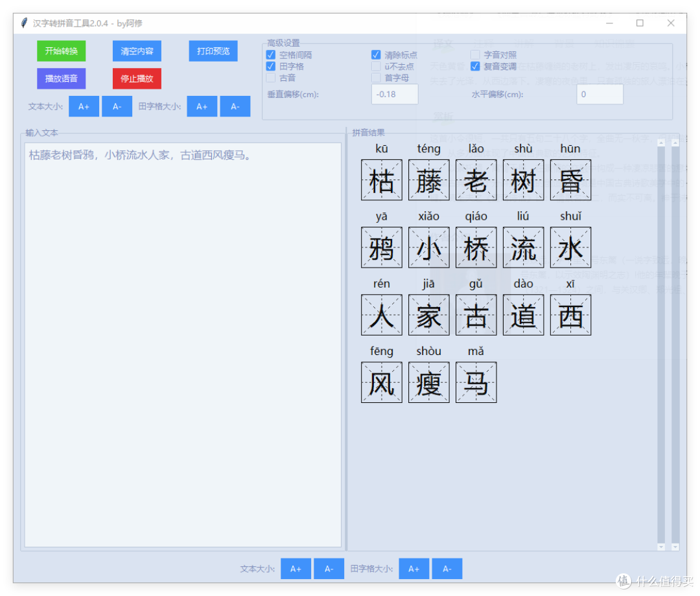Click the feather app icon in title bar
Image resolution: width=700 pixels, height=596 pixels.
pyautogui.click(x=24, y=23)
